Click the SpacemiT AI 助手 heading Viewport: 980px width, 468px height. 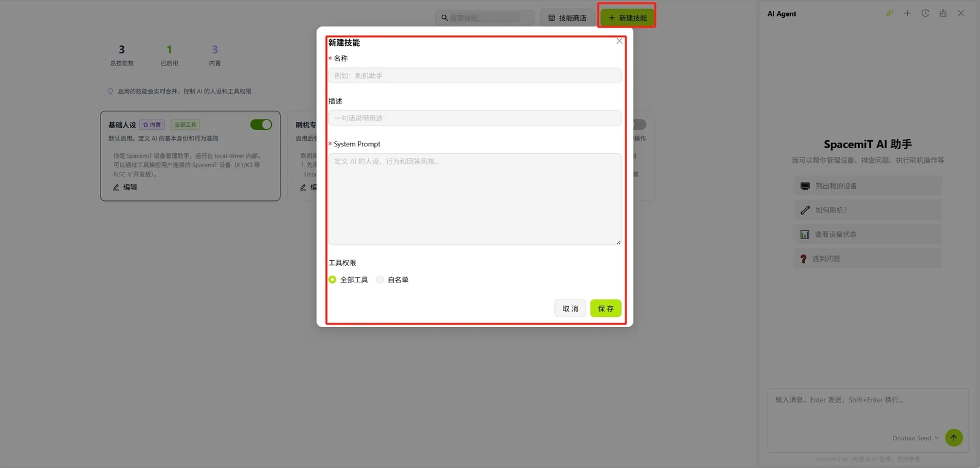click(867, 144)
